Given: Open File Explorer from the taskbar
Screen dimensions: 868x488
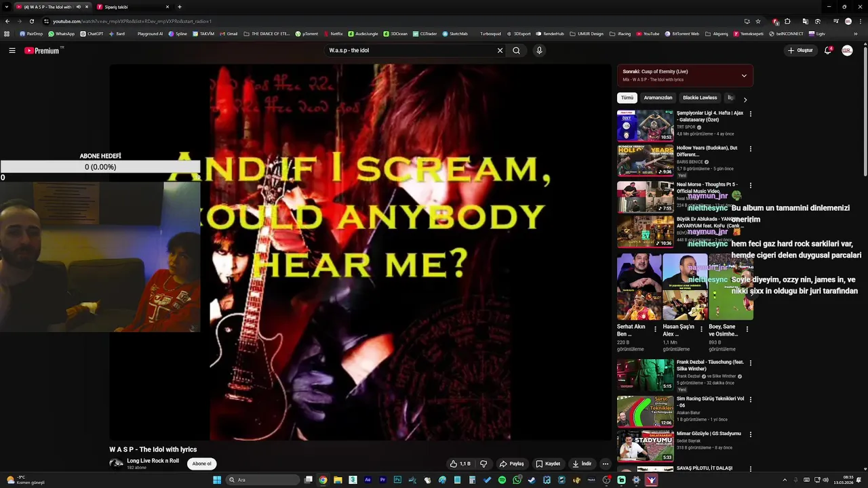Looking at the screenshot, I should [338, 480].
